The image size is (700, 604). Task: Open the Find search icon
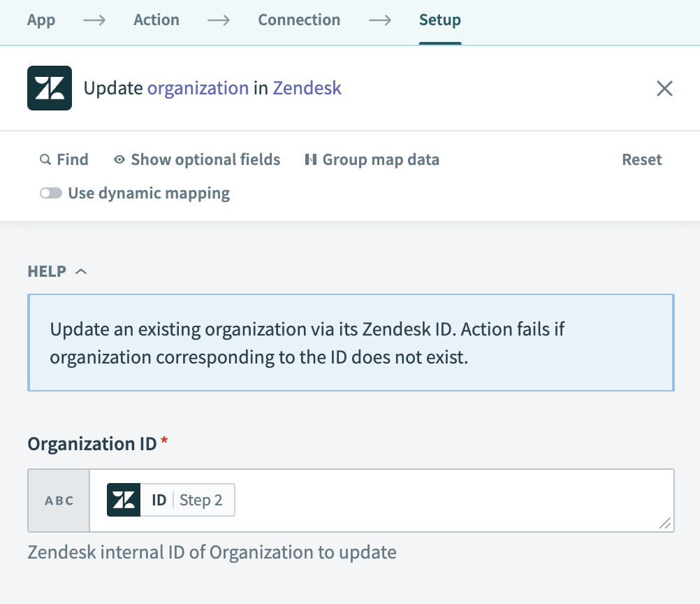point(45,159)
